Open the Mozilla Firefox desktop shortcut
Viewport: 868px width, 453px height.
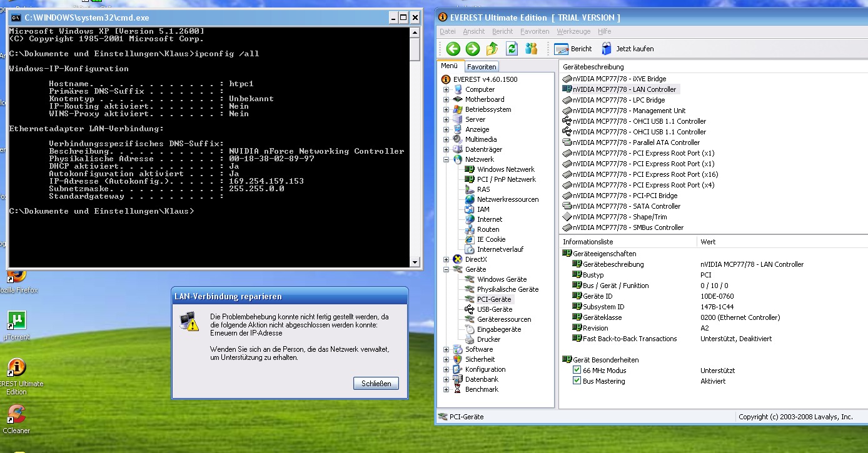(x=17, y=281)
